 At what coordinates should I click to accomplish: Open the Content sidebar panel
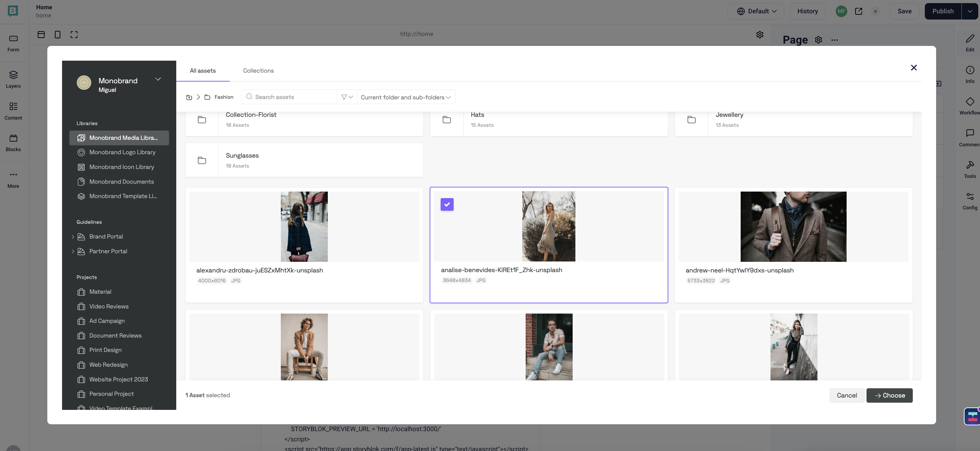(x=13, y=111)
